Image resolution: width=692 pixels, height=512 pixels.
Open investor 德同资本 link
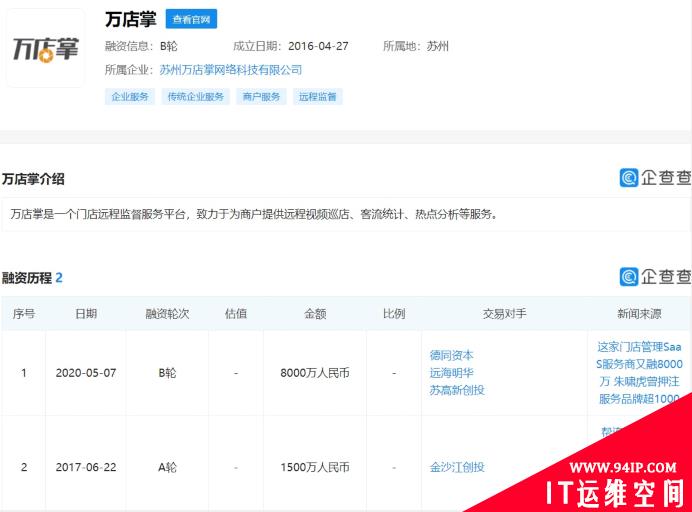pos(451,355)
